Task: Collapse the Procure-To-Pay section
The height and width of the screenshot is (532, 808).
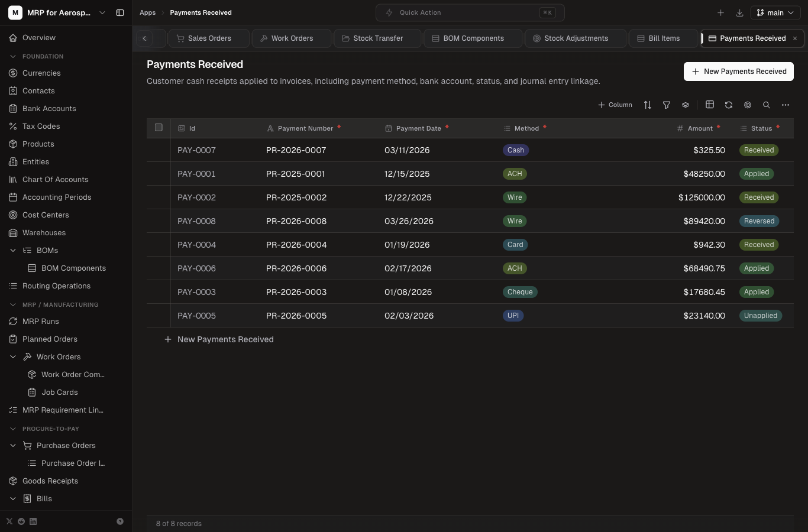Action: [x=13, y=429]
